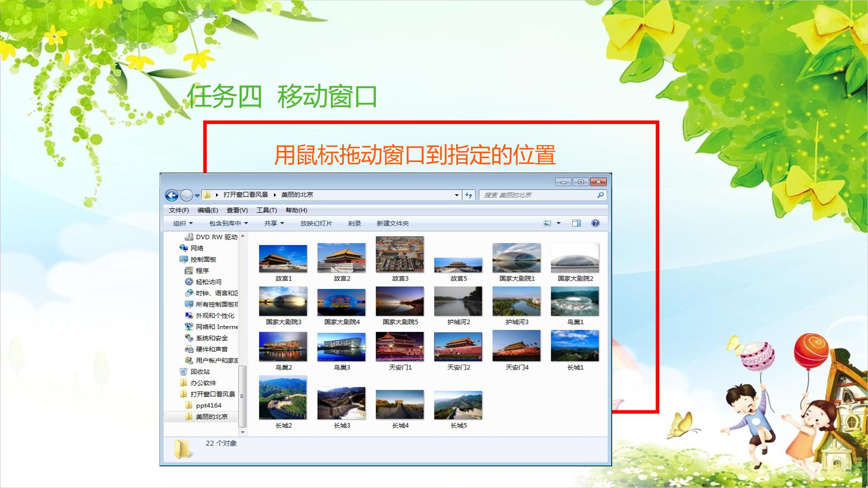Click the 放映幻灯片 button
The image size is (868, 488).
pyautogui.click(x=316, y=223)
